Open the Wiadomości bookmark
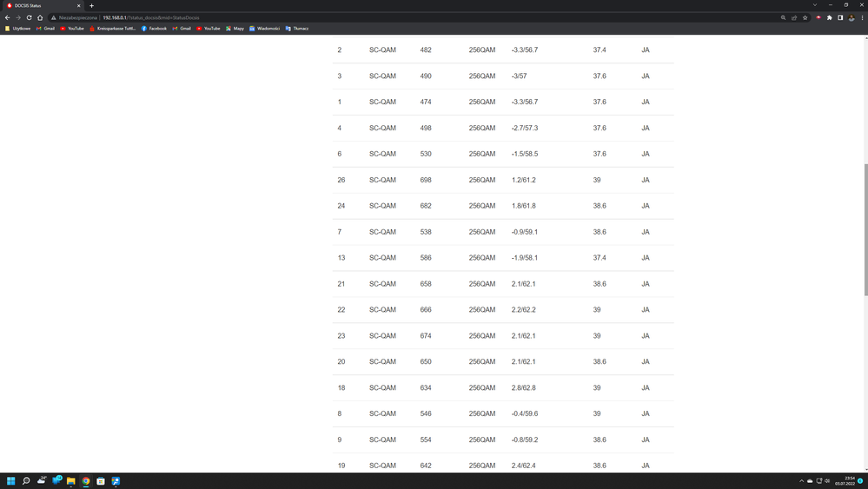 pos(265,28)
